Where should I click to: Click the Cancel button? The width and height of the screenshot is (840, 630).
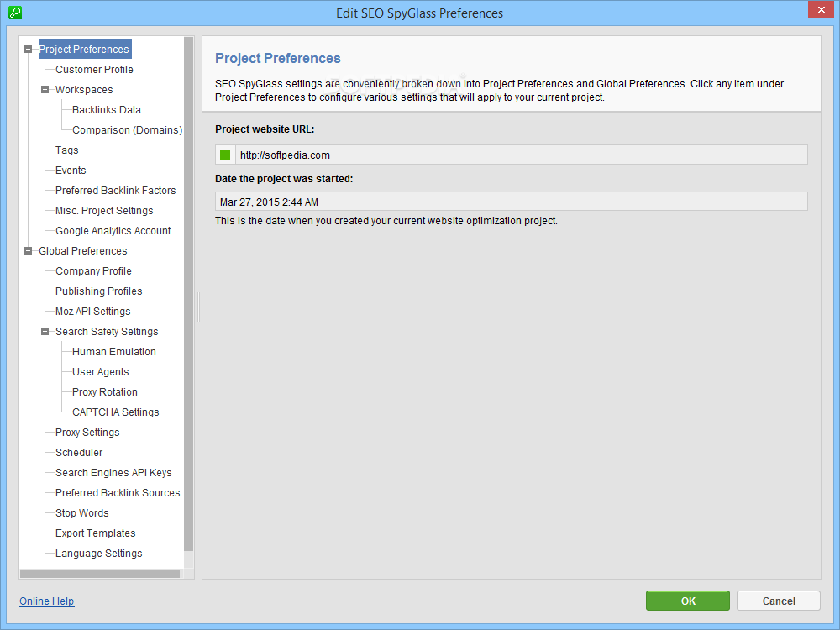tap(779, 601)
